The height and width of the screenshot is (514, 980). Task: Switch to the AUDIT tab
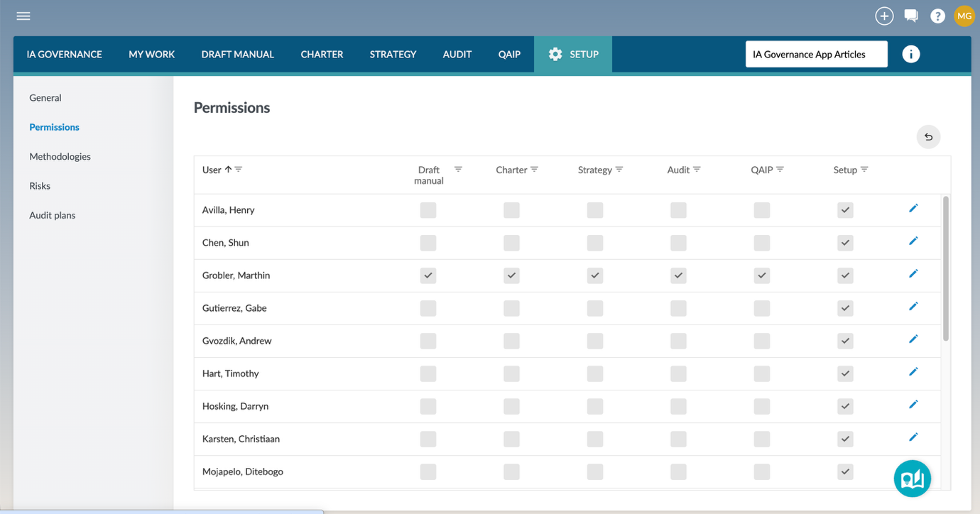coord(457,54)
